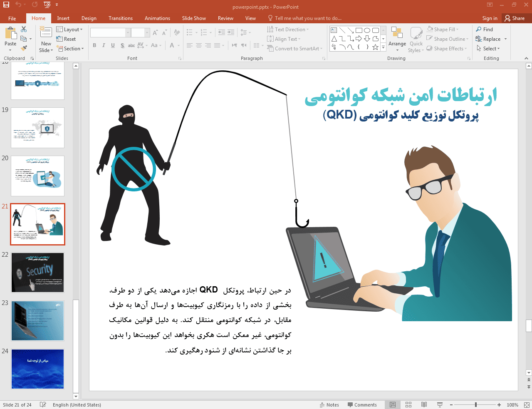Open Slide Sorter view from status bar
532x409 pixels.
(x=408, y=405)
